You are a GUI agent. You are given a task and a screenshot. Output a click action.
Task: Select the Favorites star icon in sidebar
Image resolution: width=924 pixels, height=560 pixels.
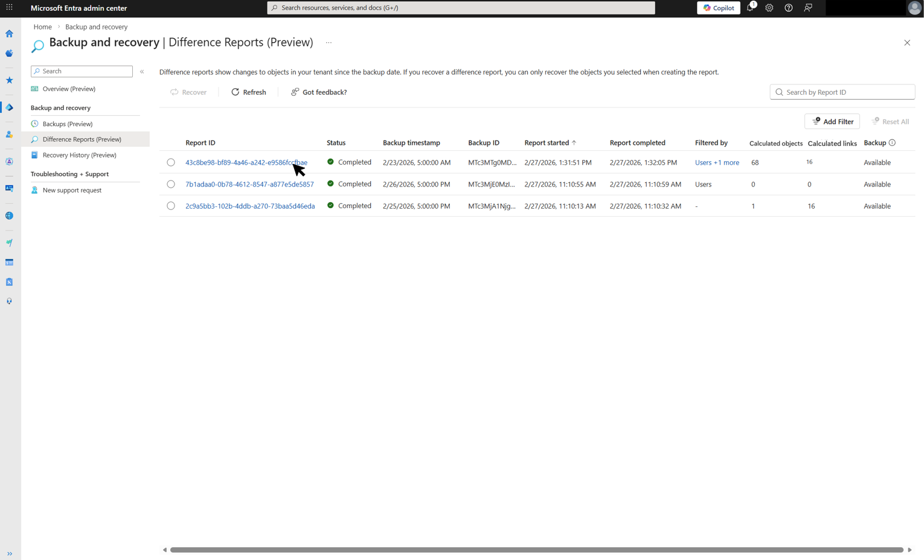click(x=9, y=79)
